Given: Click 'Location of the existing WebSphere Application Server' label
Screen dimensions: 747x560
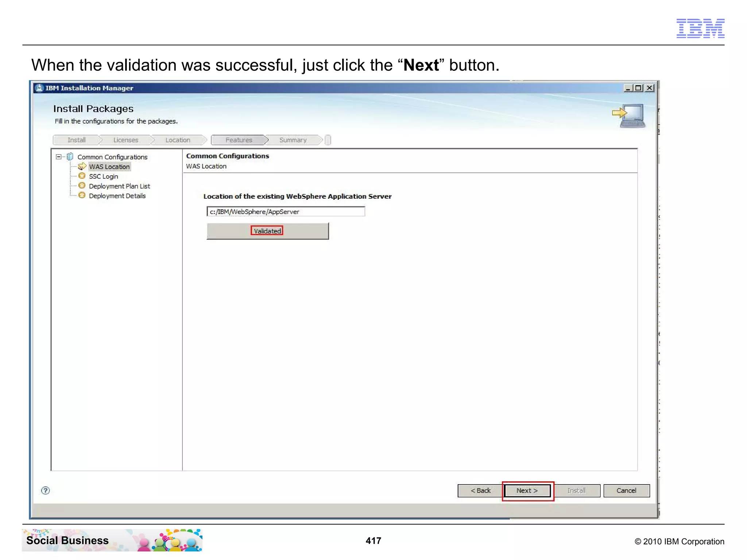Looking at the screenshot, I should (x=297, y=197).
